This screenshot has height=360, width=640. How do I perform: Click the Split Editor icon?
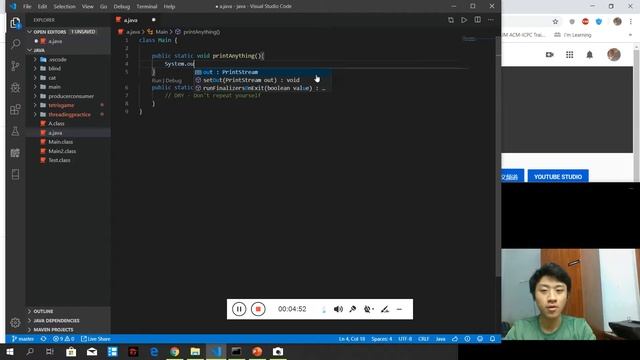pos(478,20)
